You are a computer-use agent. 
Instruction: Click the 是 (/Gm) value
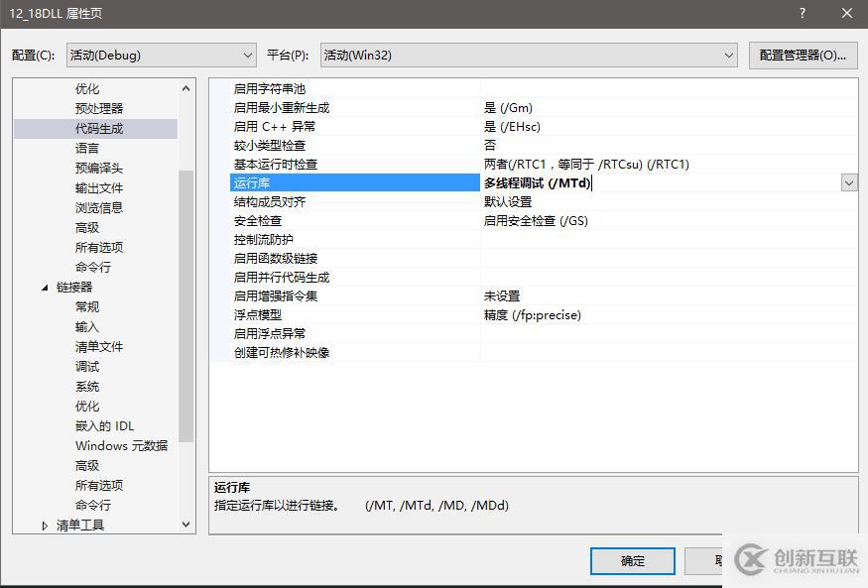(x=508, y=108)
